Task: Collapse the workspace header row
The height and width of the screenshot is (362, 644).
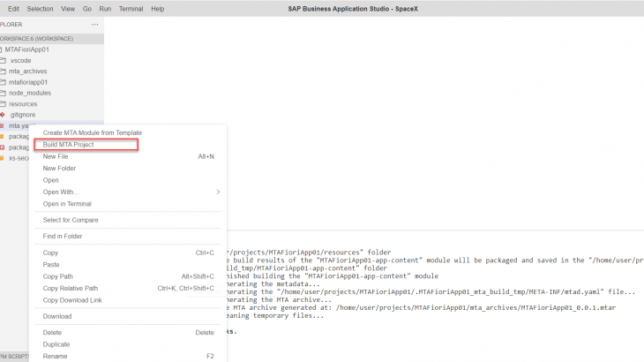Action: pos(52,39)
